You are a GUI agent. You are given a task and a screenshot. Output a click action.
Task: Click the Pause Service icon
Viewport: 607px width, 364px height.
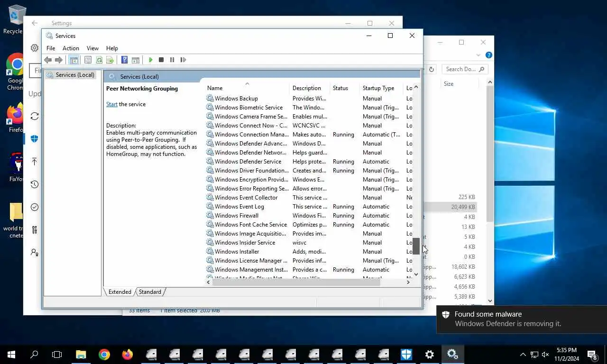point(172,60)
